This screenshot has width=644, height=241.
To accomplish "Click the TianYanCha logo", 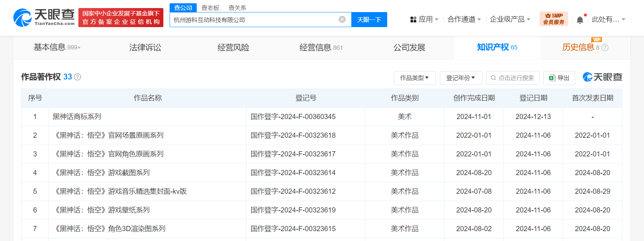I will pos(44,18).
